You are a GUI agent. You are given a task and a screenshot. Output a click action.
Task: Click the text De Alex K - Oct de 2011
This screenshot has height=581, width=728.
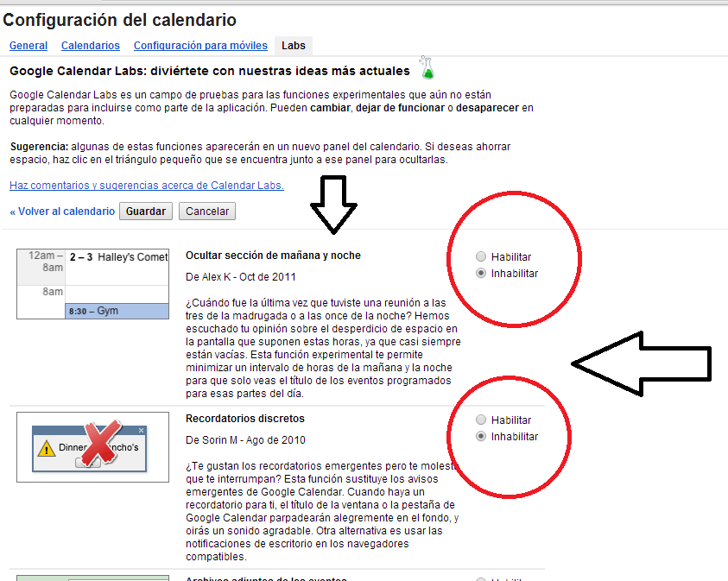point(240,277)
